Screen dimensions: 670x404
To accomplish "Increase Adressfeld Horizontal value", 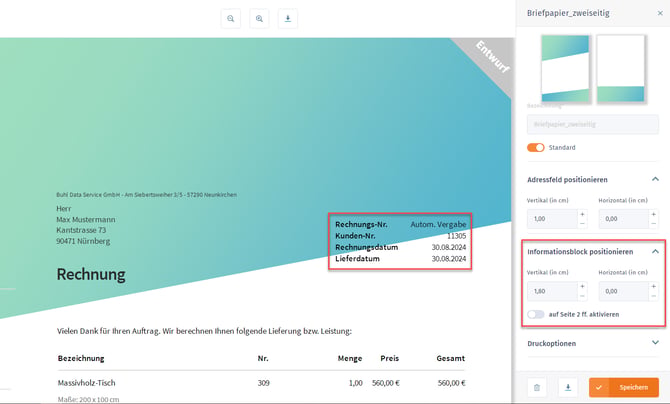I will pyautogui.click(x=653, y=214).
